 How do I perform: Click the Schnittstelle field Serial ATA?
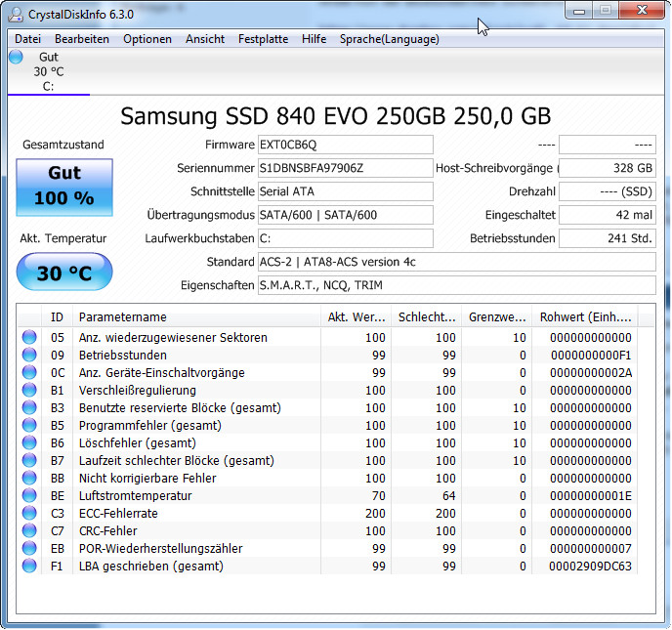coord(346,191)
